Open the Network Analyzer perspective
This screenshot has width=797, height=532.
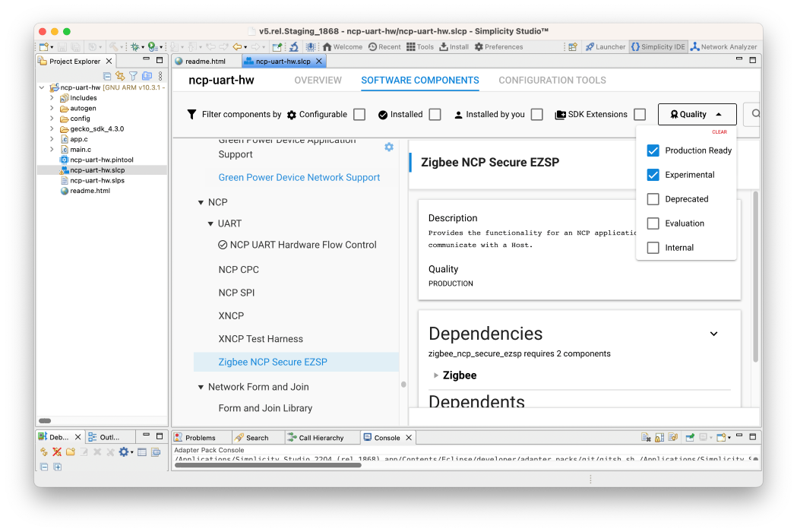(x=723, y=47)
